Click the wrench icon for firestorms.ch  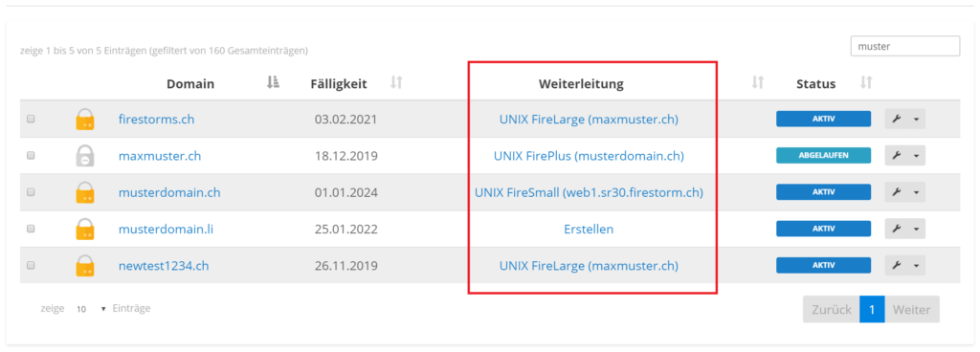(896, 120)
